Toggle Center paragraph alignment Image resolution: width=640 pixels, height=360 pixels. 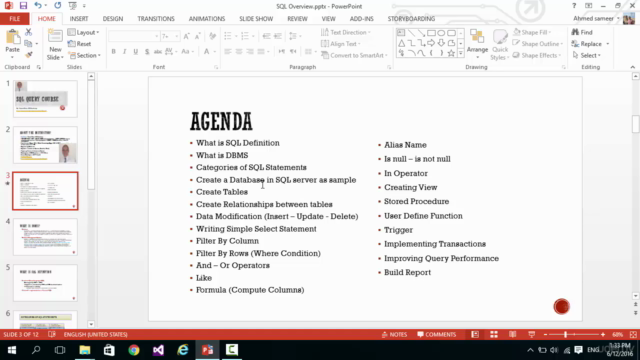pos(239,51)
